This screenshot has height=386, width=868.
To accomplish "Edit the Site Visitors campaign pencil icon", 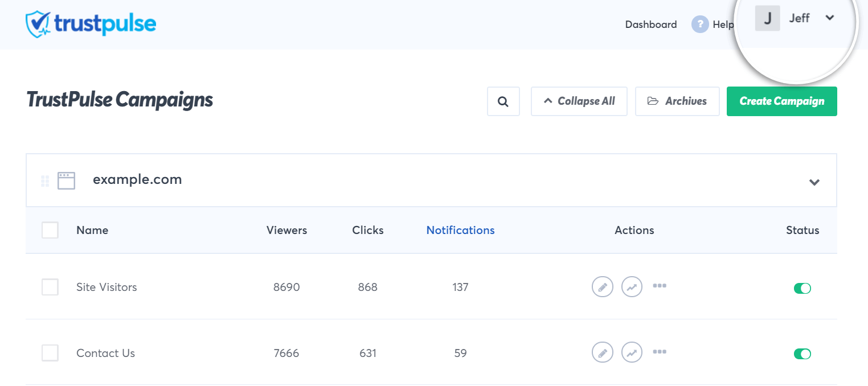I will click(x=603, y=287).
